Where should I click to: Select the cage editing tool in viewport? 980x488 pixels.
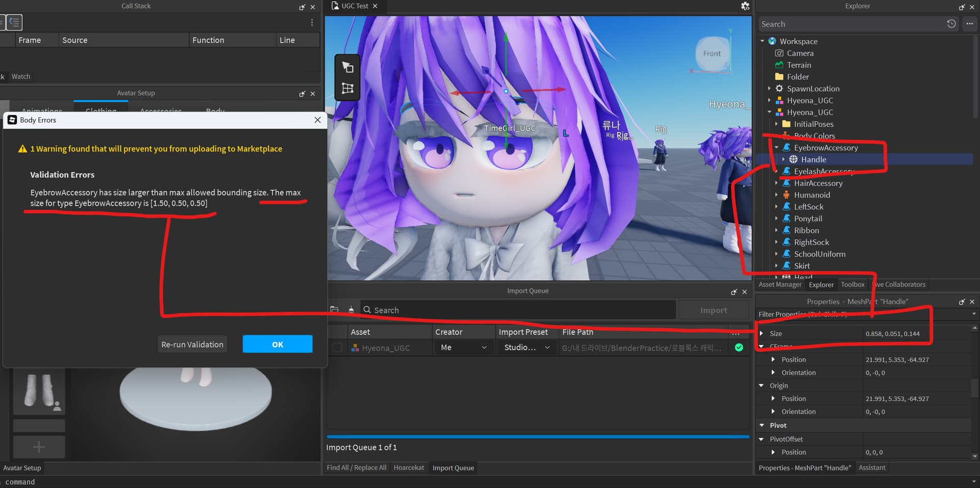tap(348, 88)
